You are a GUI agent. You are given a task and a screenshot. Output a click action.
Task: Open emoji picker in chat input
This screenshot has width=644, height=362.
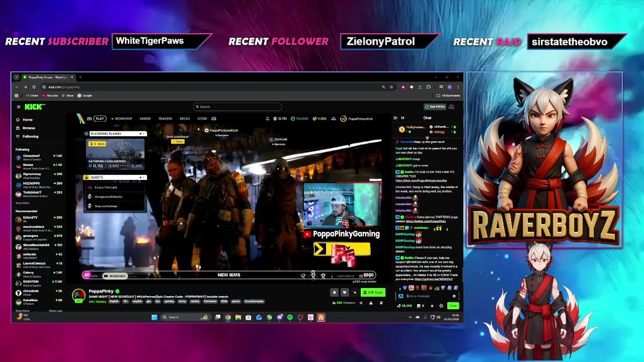pos(454,296)
